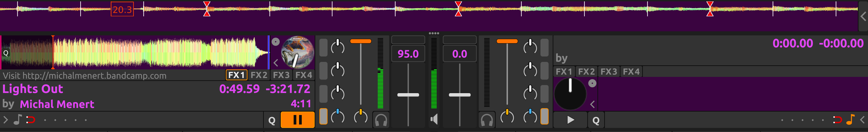Toggle the red quantize magnet icon on deck 1
Image resolution: width=868 pixels, height=132 pixels.
[x=31, y=120]
